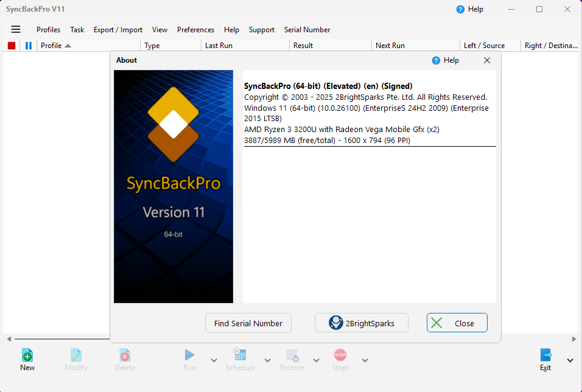The width and height of the screenshot is (582, 392).
Task: Open the Preferences menu
Action: click(195, 30)
